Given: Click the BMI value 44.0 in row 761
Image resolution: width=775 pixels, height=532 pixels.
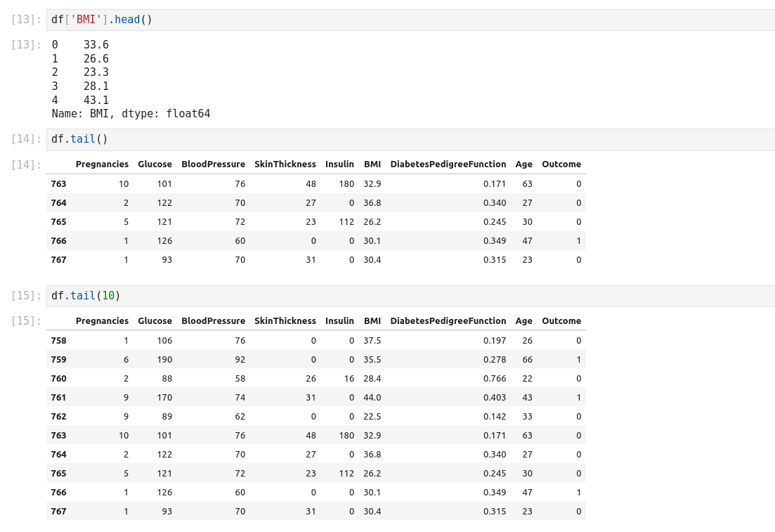Looking at the screenshot, I should click(372, 398).
